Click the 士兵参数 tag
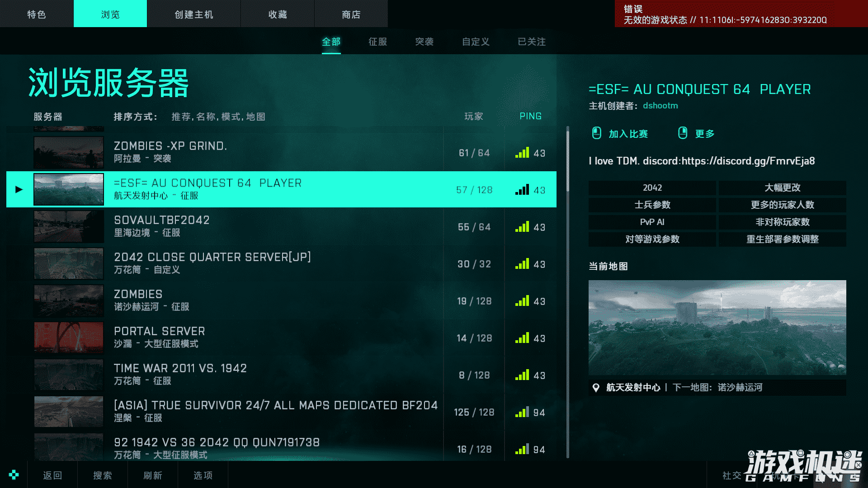This screenshot has width=868, height=488. (x=652, y=205)
